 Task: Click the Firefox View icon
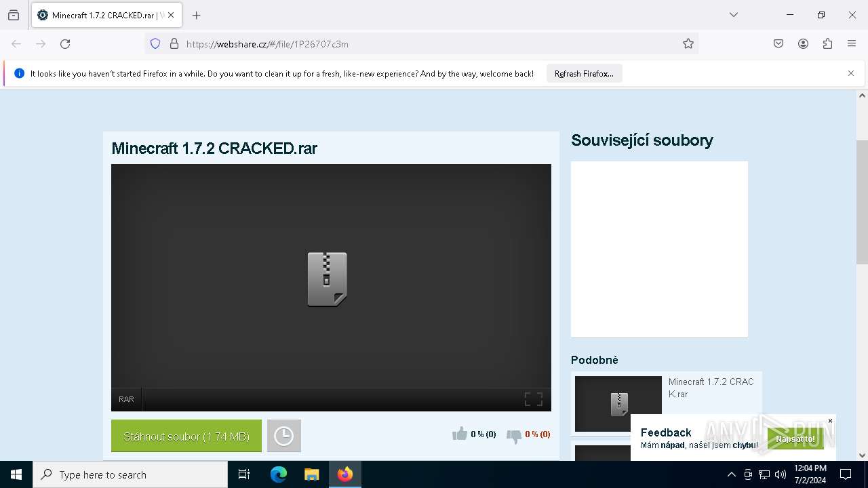pos(14,15)
